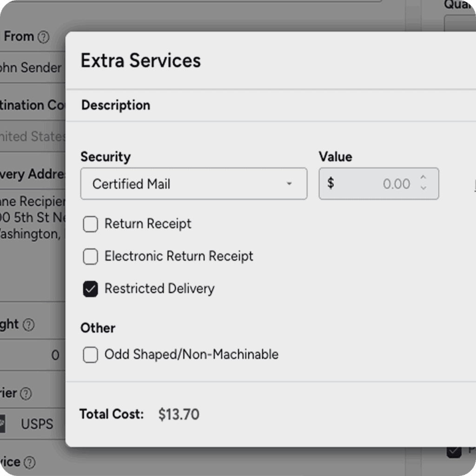Click the $13.70 total cost amount
This screenshot has width=476, height=476.
point(179,414)
